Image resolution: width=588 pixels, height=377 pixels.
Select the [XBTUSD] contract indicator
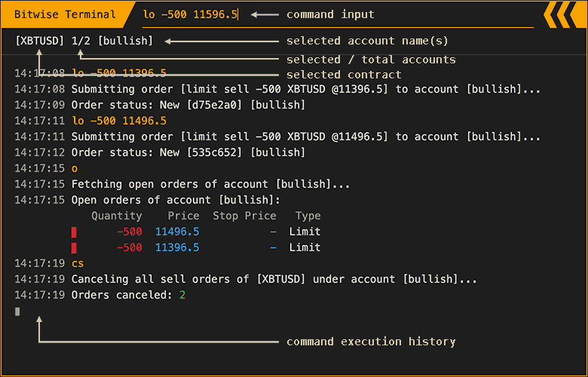point(40,41)
